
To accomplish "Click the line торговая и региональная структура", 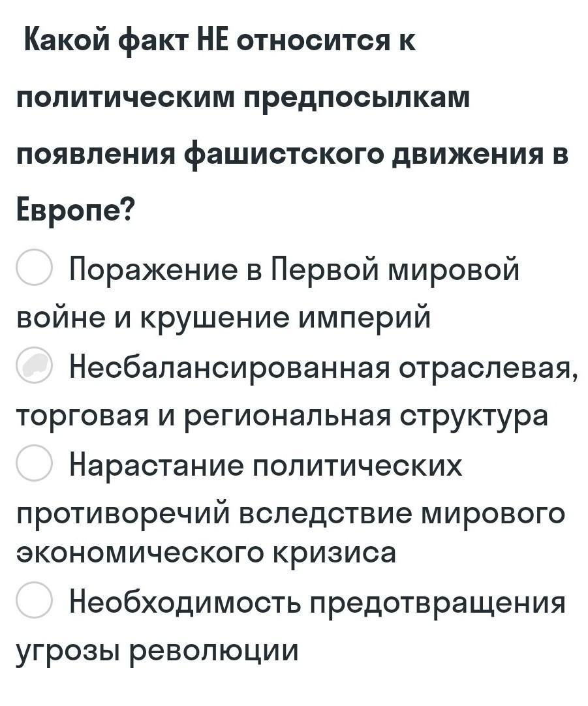I will point(283,416).
